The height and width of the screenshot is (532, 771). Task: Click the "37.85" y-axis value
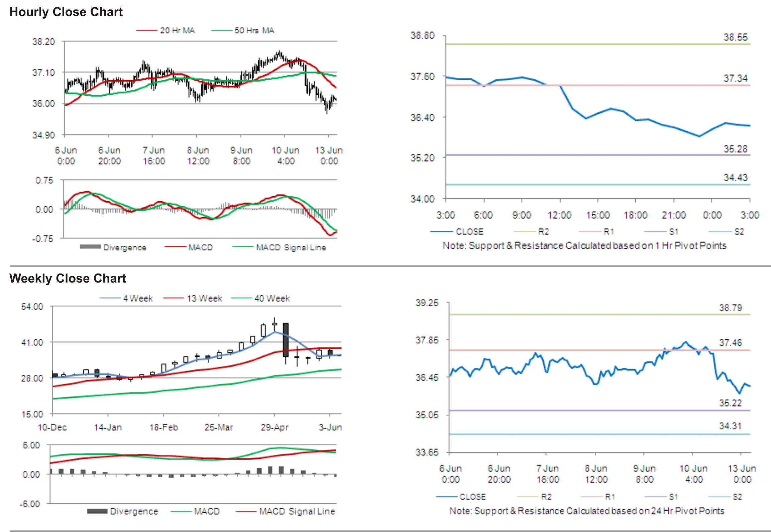(x=427, y=340)
